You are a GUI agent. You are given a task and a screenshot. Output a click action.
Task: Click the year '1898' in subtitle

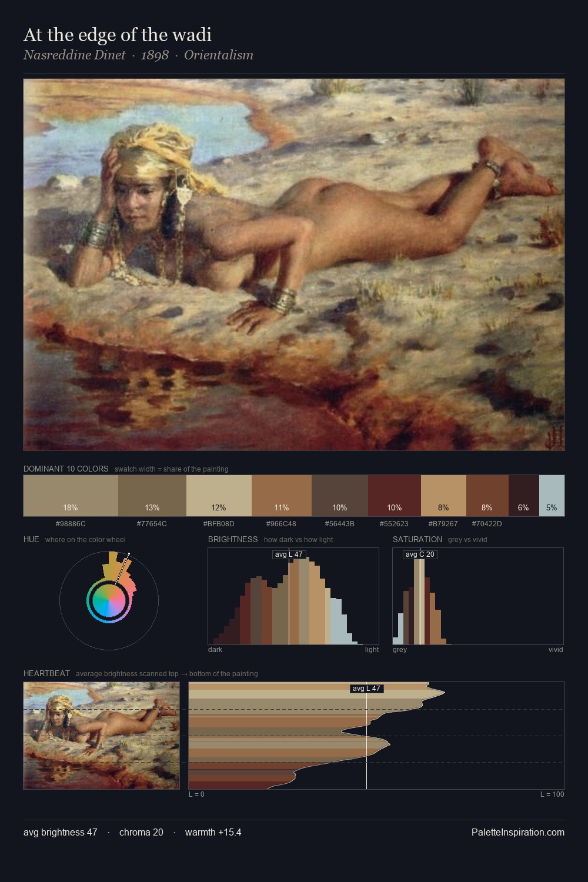click(x=155, y=55)
